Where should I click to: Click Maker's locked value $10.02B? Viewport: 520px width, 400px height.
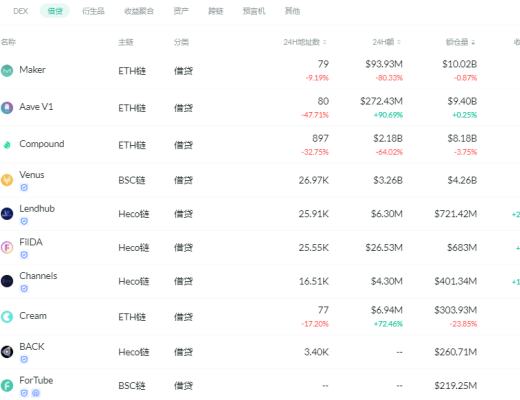coord(459,64)
